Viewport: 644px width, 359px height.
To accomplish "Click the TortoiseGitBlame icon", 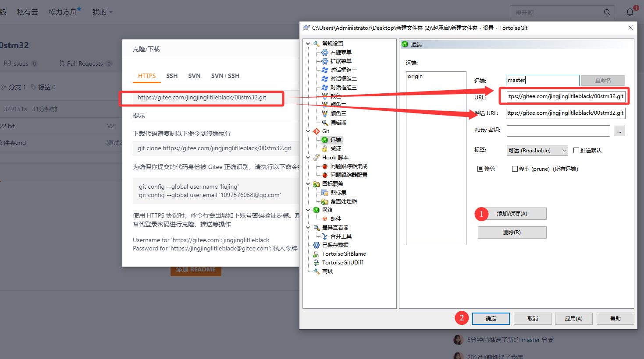I will (x=317, y=254).
